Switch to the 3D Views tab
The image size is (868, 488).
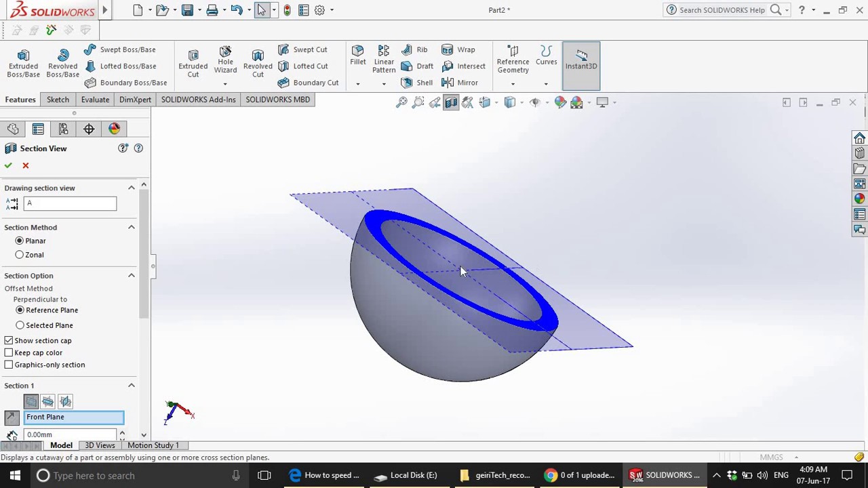100,445
